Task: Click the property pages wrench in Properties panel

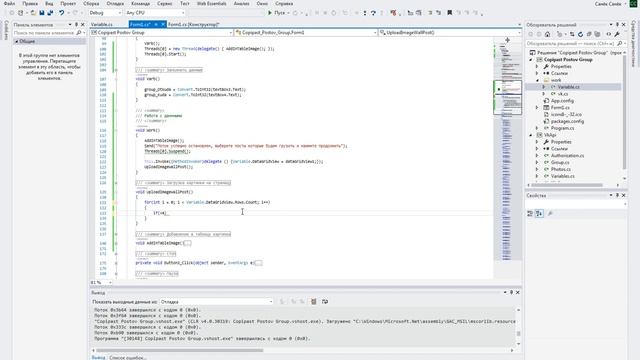Action: [550, 213]
